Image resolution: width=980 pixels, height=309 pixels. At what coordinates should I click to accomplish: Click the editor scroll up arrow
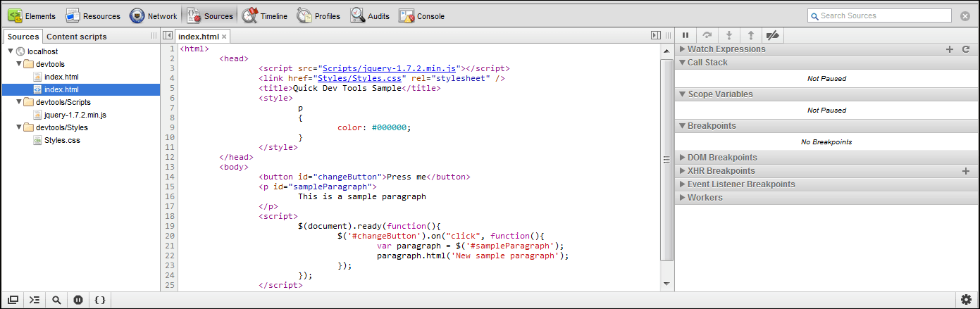point(666,50)
